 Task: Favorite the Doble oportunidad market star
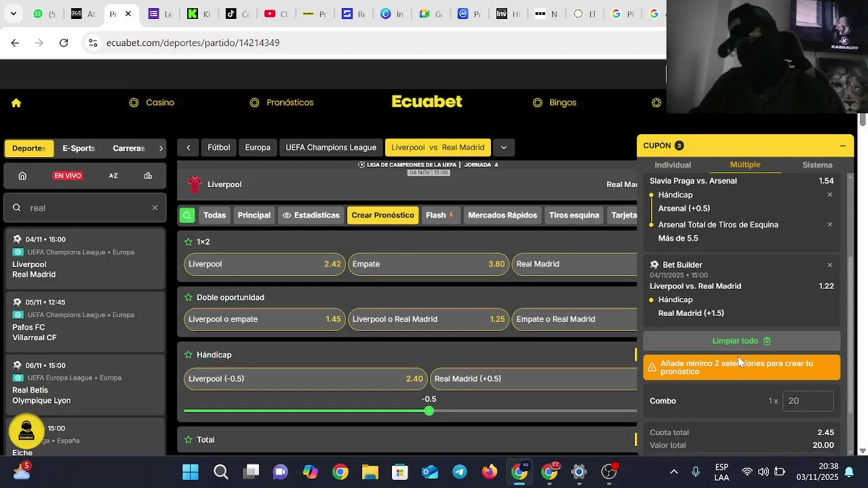(189, 298)
